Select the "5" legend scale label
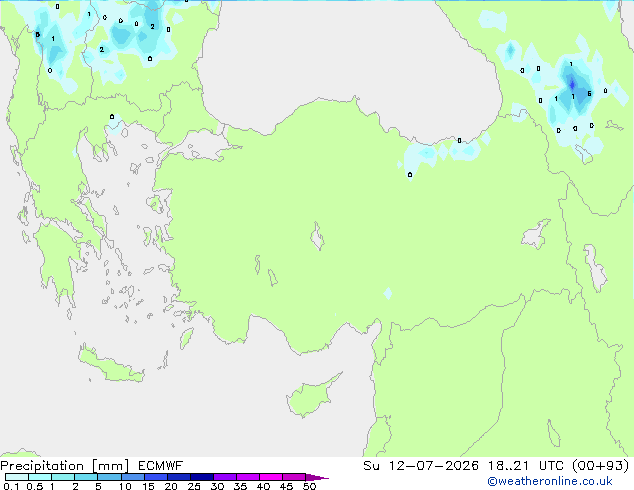 (98, 486)
